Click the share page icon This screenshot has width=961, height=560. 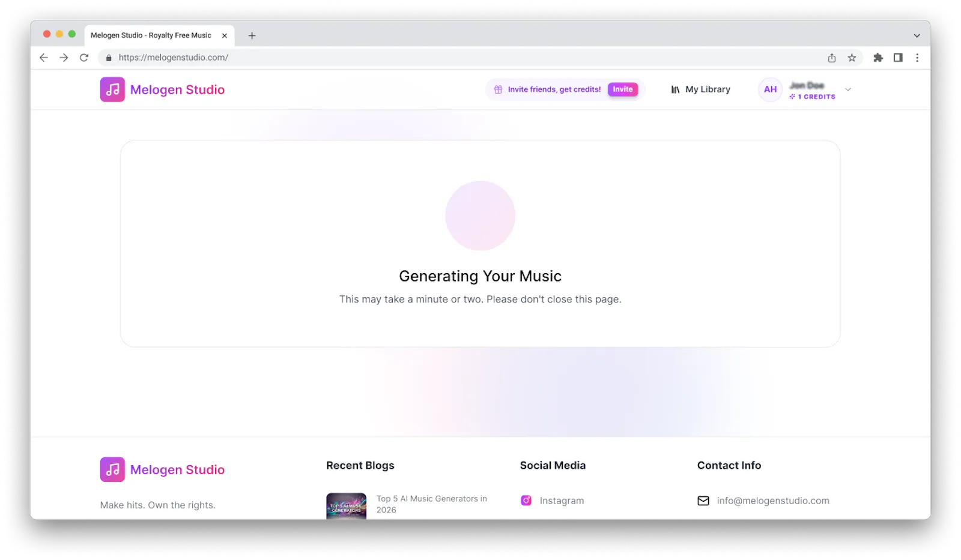coord(832,58)
